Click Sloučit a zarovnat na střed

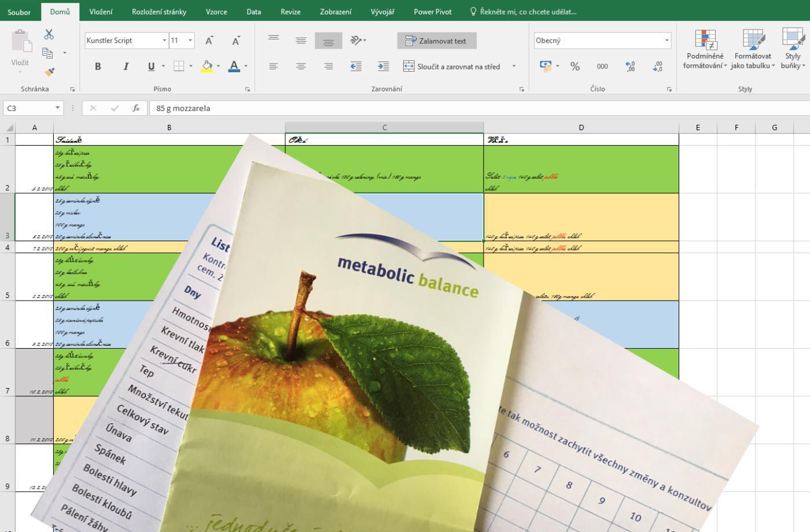click(x=452, y=66)
